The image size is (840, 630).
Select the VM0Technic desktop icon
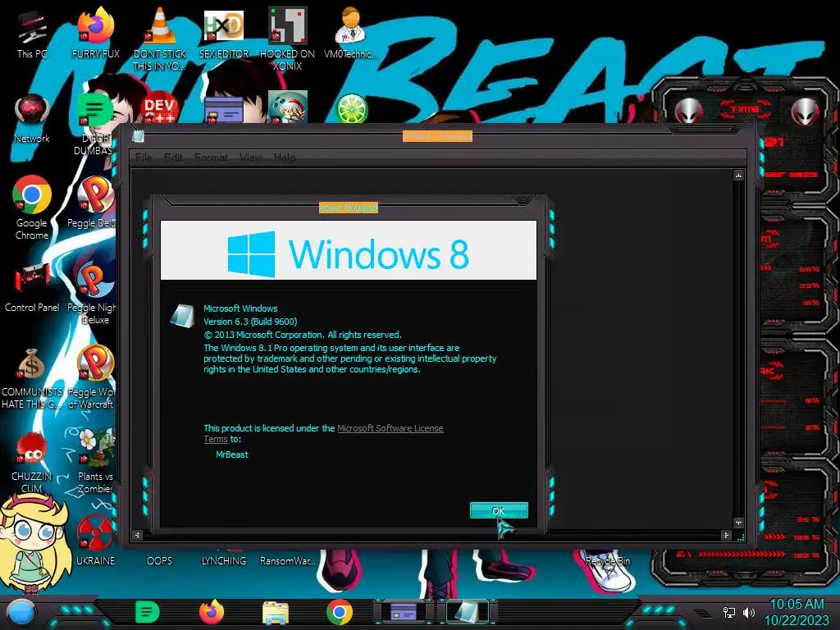pos(350,33)
